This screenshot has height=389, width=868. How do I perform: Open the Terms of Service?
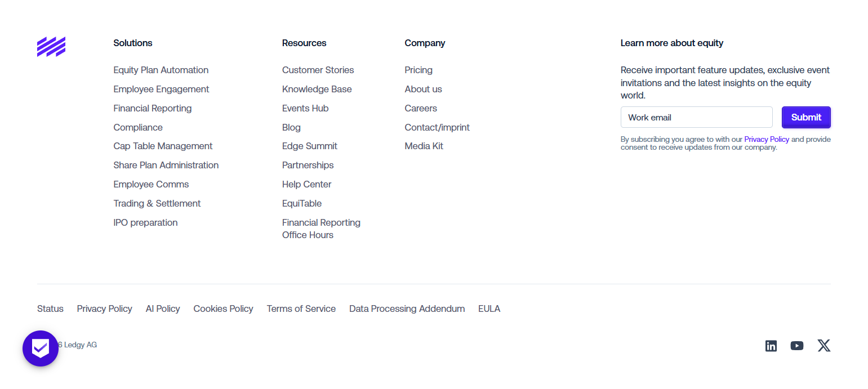pos(301,308)
